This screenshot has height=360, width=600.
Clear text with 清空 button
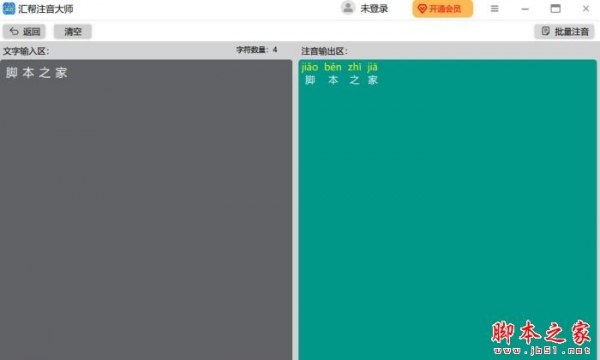click(x=73, y=31)
